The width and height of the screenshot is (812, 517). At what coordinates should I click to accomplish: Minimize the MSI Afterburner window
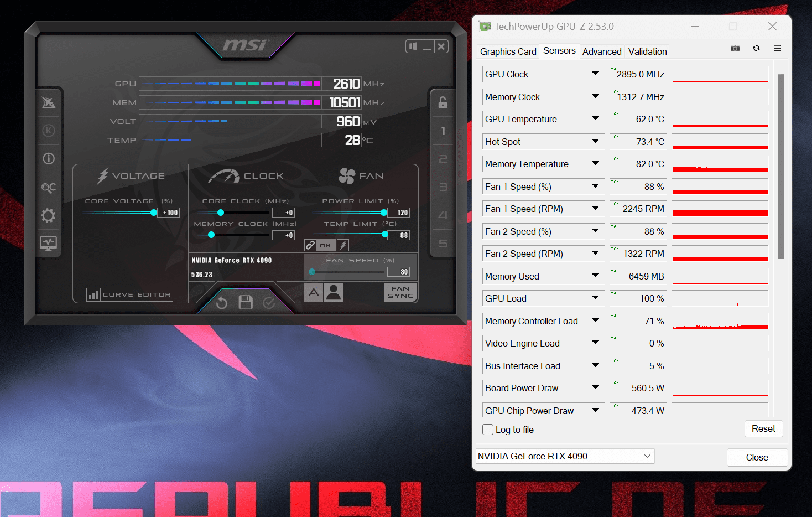[427, 46]
